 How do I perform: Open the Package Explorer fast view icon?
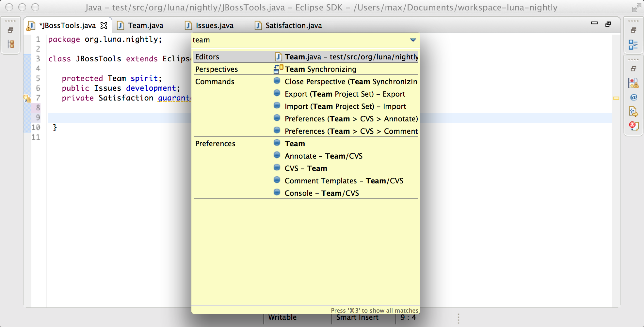pyautogui.click(x=10, y=44)
